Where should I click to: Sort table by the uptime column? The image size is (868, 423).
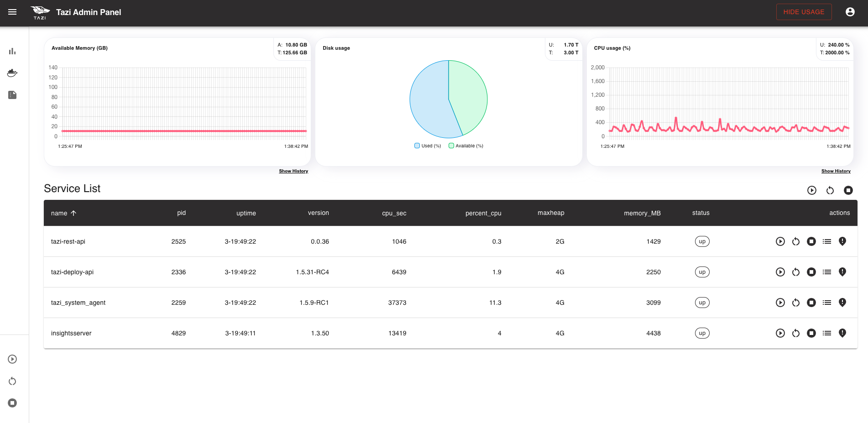coord(246,213)
